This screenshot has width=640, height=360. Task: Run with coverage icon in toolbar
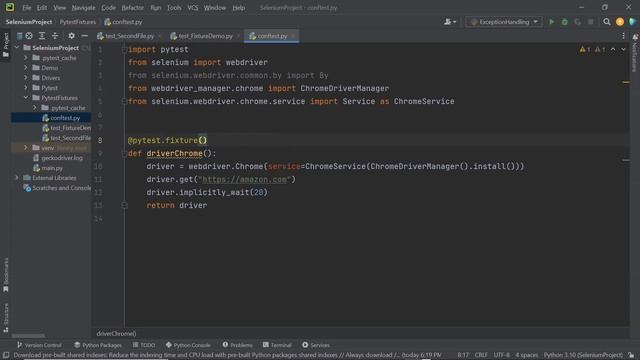coord(578,22)
